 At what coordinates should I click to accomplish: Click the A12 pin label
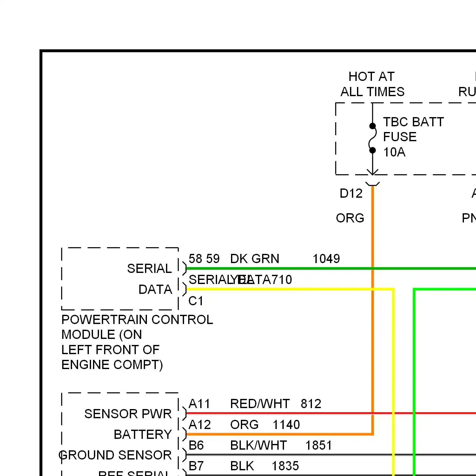[200, 425]
